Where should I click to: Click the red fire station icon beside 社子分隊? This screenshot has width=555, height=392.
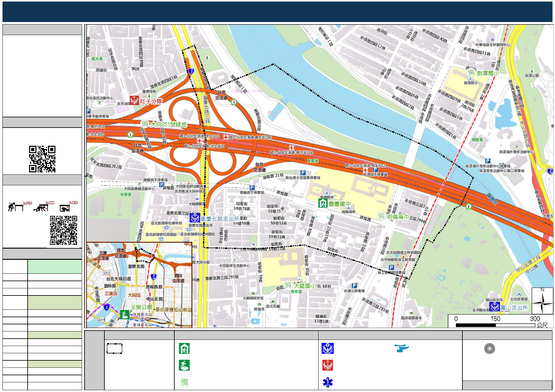[x=134, y=101]
